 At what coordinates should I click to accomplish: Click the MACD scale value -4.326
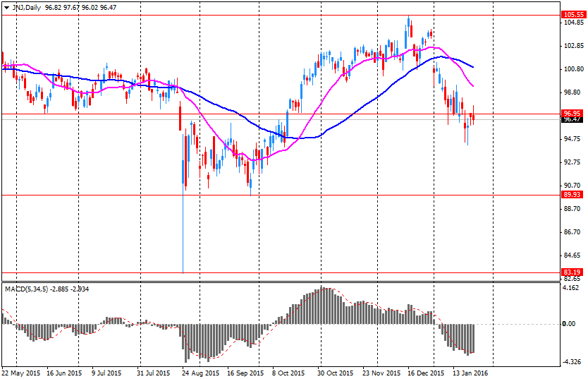pyautogui.click(x=571, y=362)
